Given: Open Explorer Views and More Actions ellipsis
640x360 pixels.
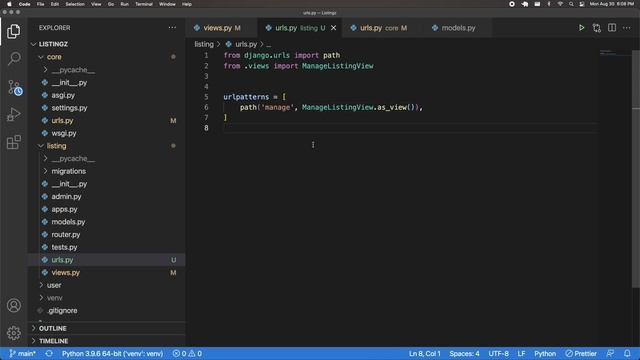Looking at the screenshot, I should click(172, 28).
